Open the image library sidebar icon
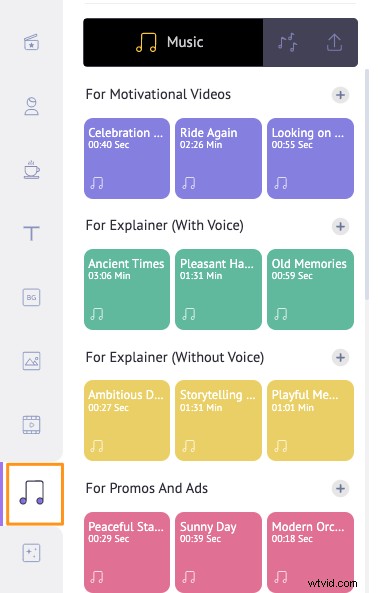 point(31,361)
